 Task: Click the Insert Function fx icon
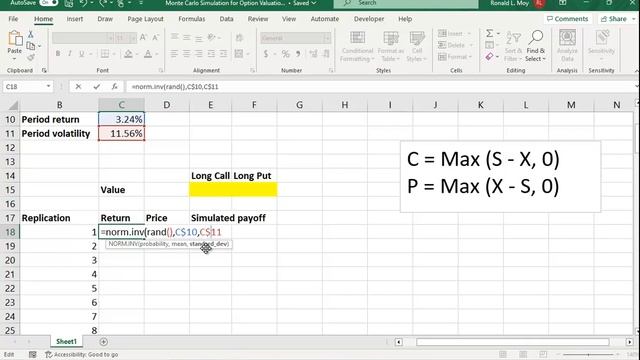115,87
